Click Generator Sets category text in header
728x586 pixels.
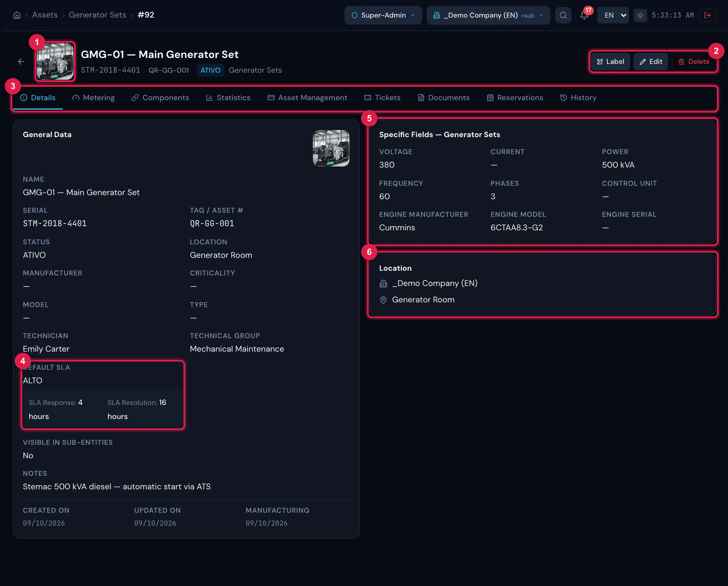(255, 70)
